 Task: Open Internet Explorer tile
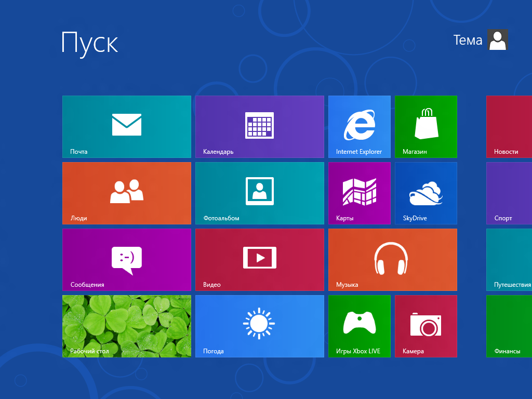coord(359,126)
